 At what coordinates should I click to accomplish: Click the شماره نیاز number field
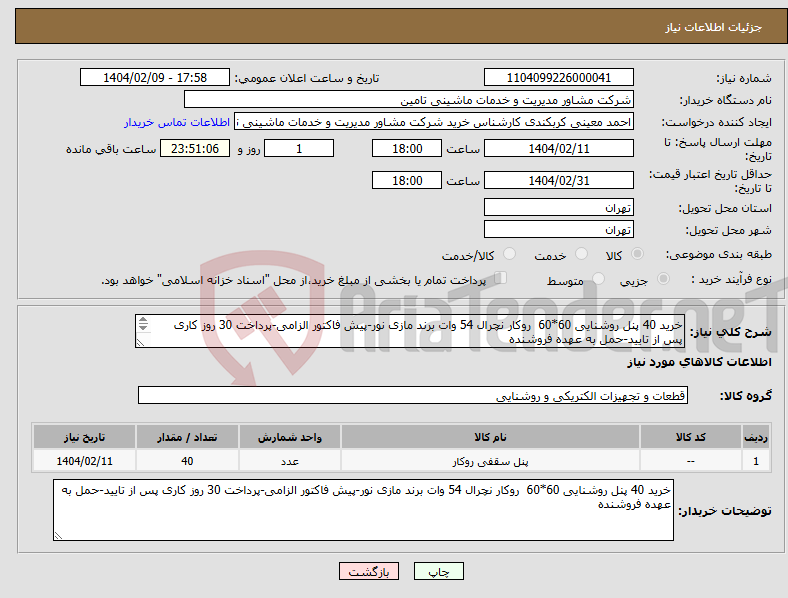coord(559,77)
